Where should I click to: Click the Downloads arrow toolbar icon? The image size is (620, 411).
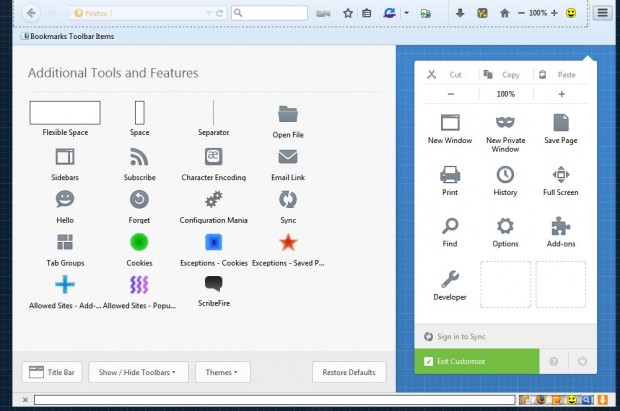click(460, 13)
